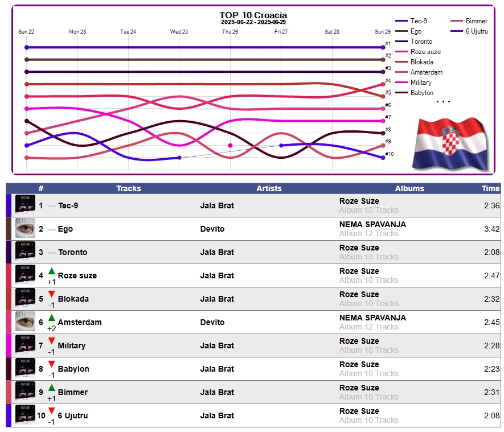
Task: Click the green up arrow beside Bimmer
Action: point(51,388)
